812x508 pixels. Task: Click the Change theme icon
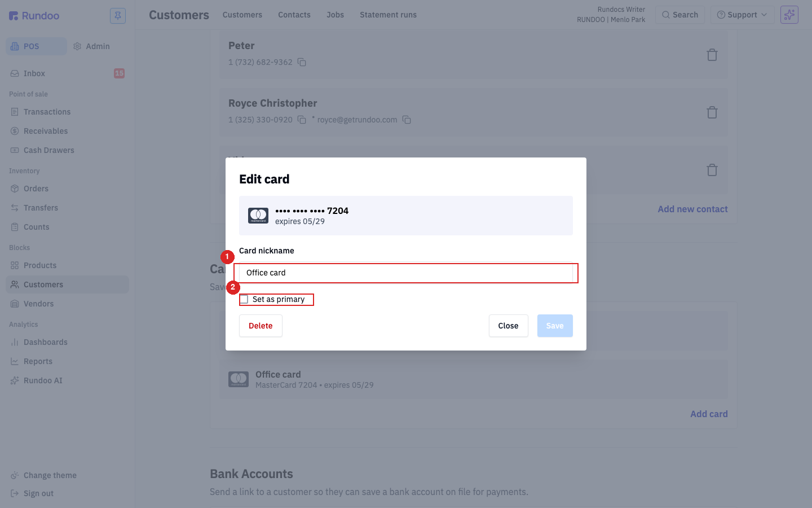[15, 475]
